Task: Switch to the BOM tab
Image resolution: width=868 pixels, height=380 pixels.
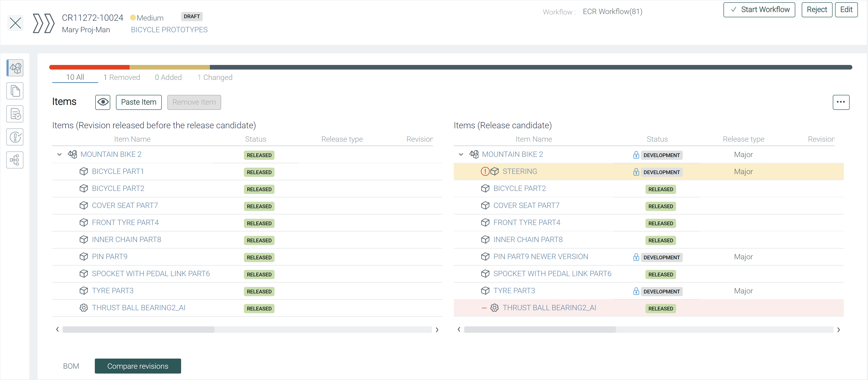Action: (x=71, y=366)
